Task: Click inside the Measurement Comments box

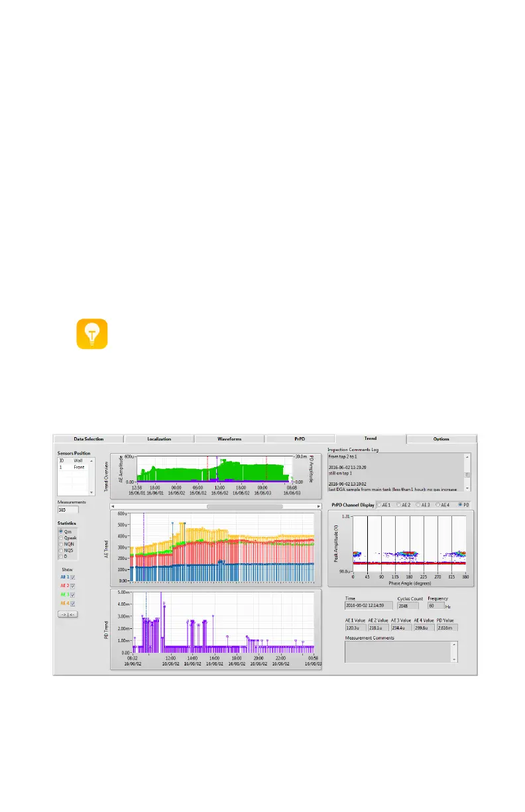Action: [x=398, y=651]
